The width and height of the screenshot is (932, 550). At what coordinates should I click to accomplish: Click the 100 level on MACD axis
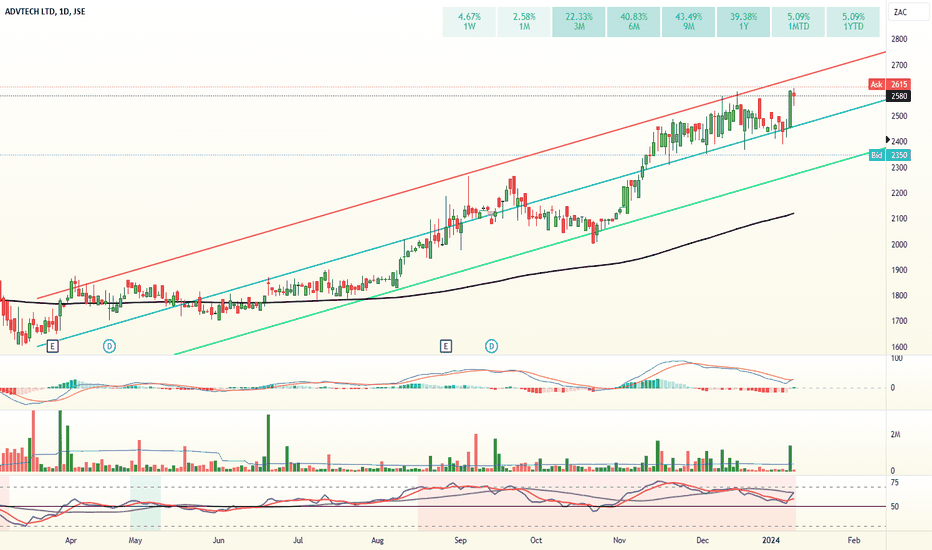click(x=896, y=359)
